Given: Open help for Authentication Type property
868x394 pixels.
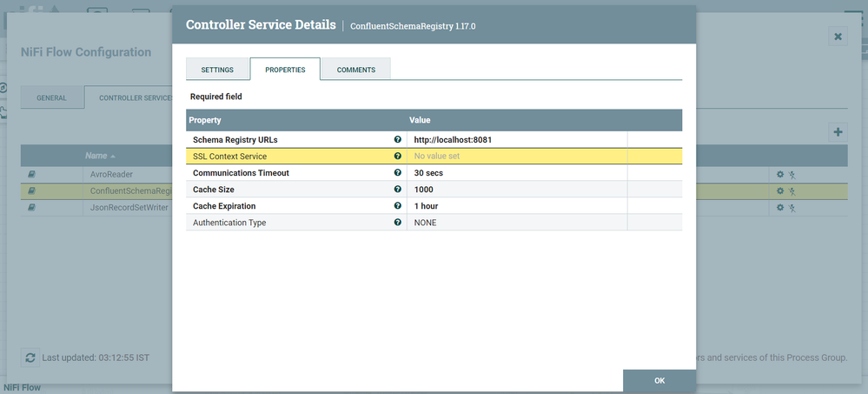Looking at the screenshot, I should tap(397, 223).
